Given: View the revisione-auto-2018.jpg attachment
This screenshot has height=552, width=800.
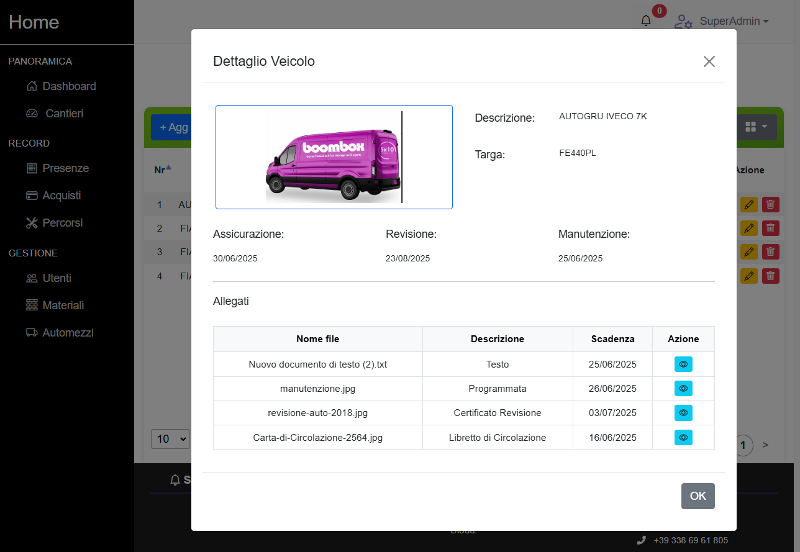Looking at the screenshot, I should click(x=683, y=413).
